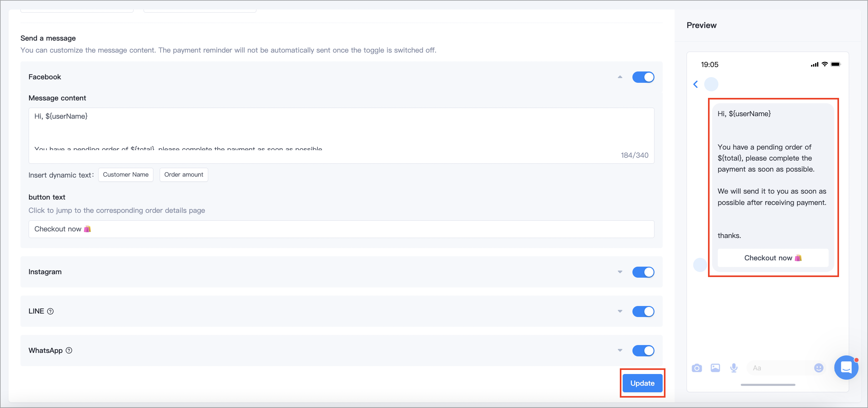This screenshot has height=408, width=868.
Task: Open the live chat support bubble
Action: pos(846,368)
